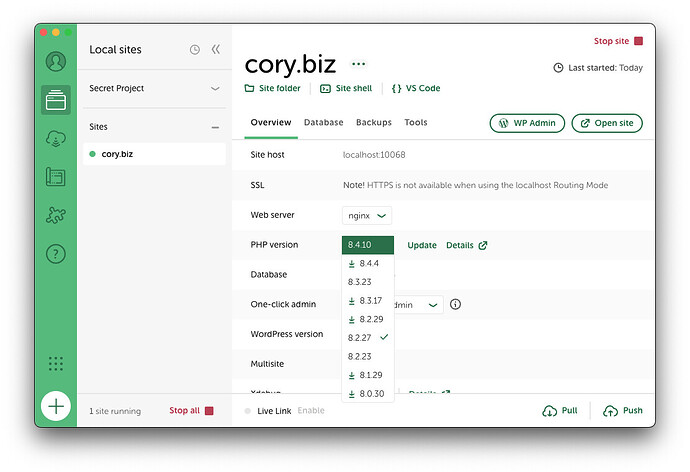
Task: Select the Local sites sidebar icon
Action: (x=56, y=100)
